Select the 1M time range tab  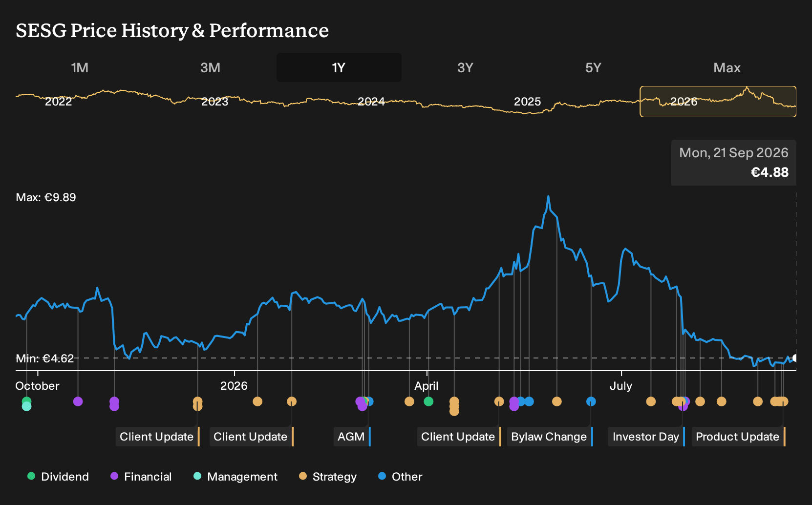click(x=80, y=67)
